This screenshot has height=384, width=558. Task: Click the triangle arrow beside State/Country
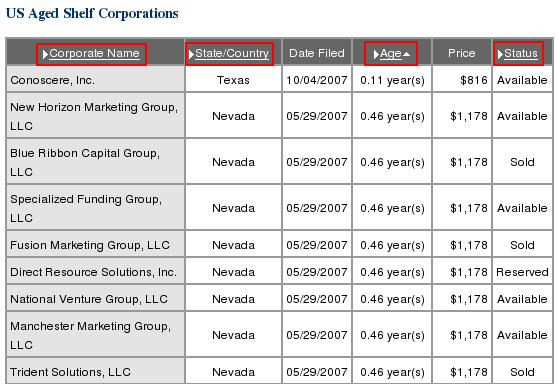pos(191,54)
